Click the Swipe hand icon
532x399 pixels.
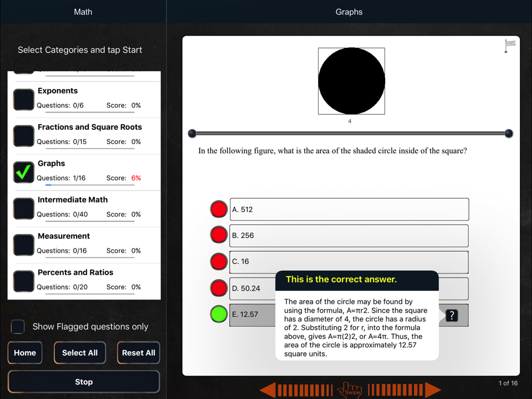click(x=350, y=389)
